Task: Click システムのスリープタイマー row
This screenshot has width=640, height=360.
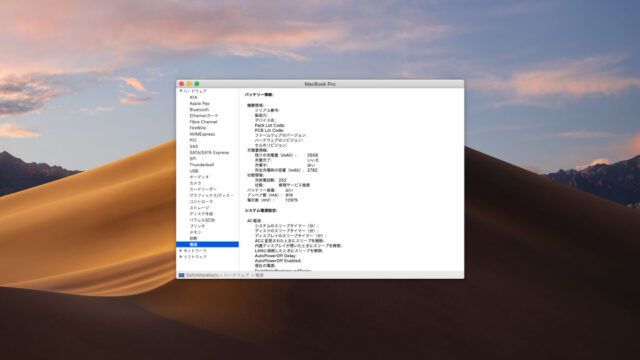Action: coord(287,226)
